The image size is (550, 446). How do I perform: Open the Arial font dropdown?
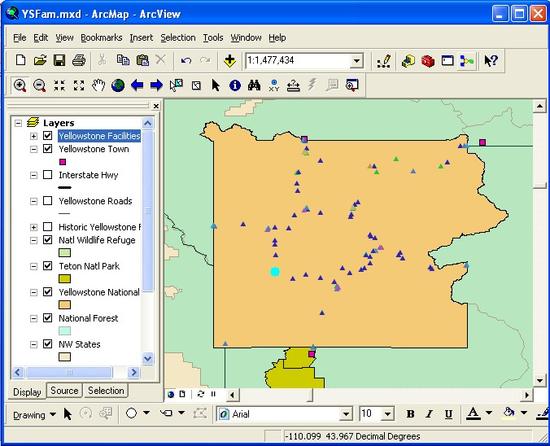(x=346, y=414)
